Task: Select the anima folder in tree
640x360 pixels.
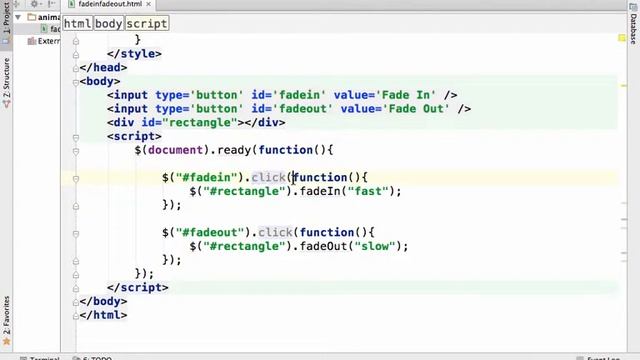Action: point(49,17)
